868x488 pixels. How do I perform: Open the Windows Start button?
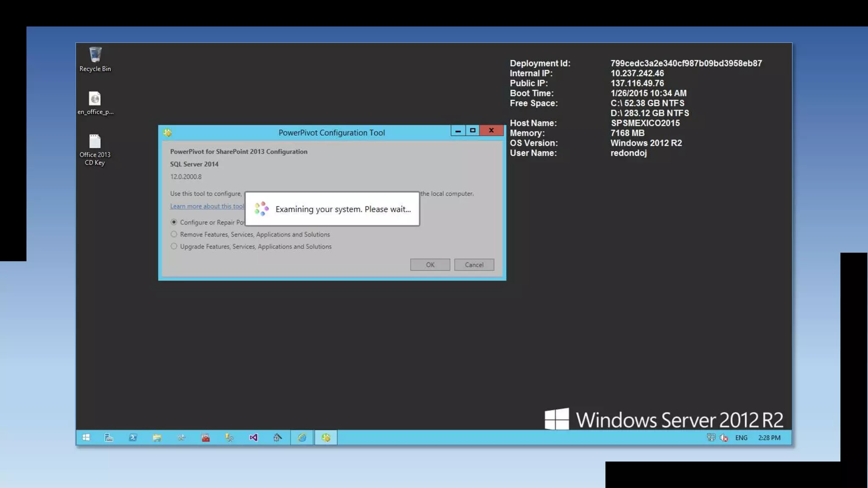click(x=86, y=438)
